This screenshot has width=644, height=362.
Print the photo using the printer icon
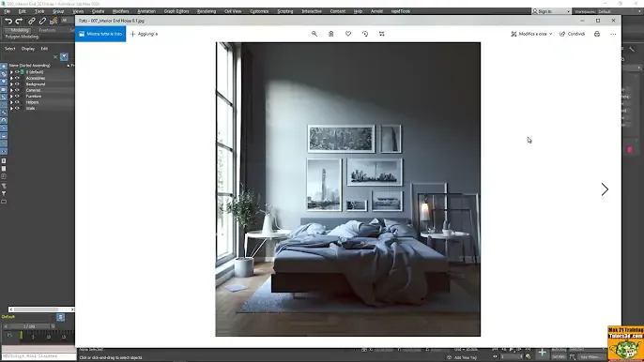coord(597,34)
